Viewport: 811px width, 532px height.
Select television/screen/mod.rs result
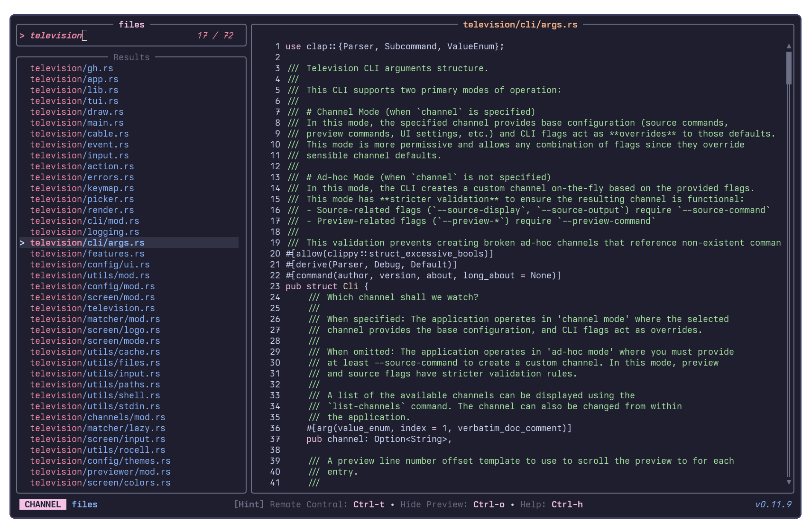(x=92, y=297)
